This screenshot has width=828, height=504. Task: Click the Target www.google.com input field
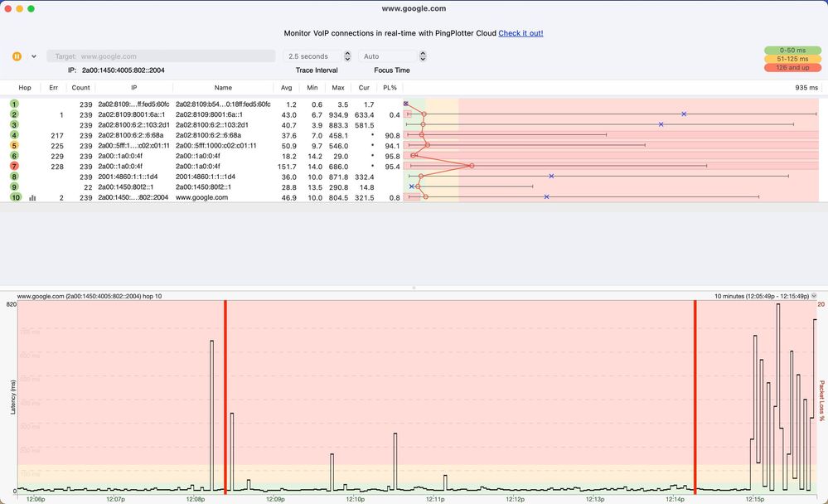[161, 56]
